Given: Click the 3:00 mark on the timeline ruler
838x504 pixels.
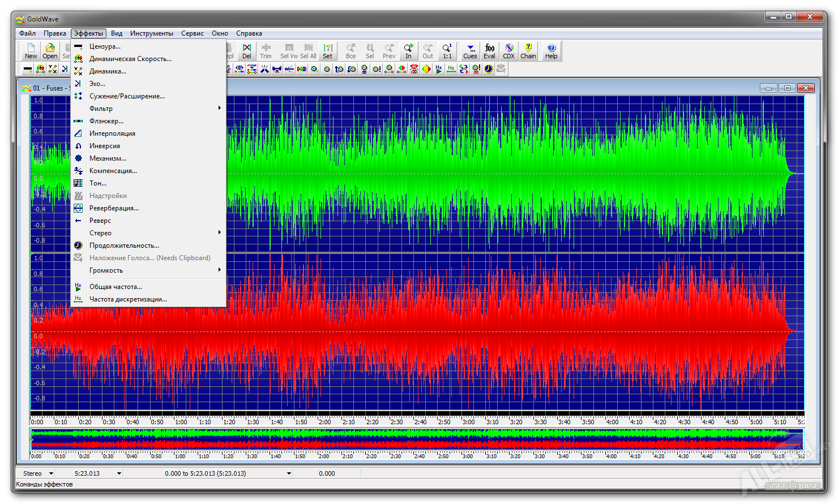Looking at the screenshot, I should tap(468, 421).
